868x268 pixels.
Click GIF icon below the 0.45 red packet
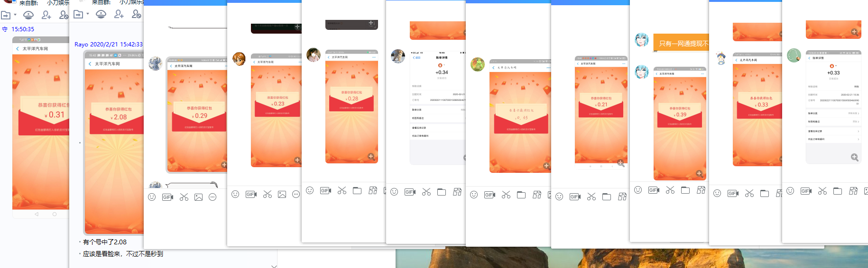click(489, 195)
